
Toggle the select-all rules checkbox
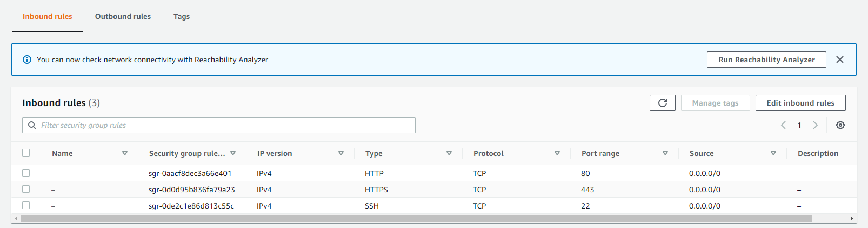coord(26,153)
